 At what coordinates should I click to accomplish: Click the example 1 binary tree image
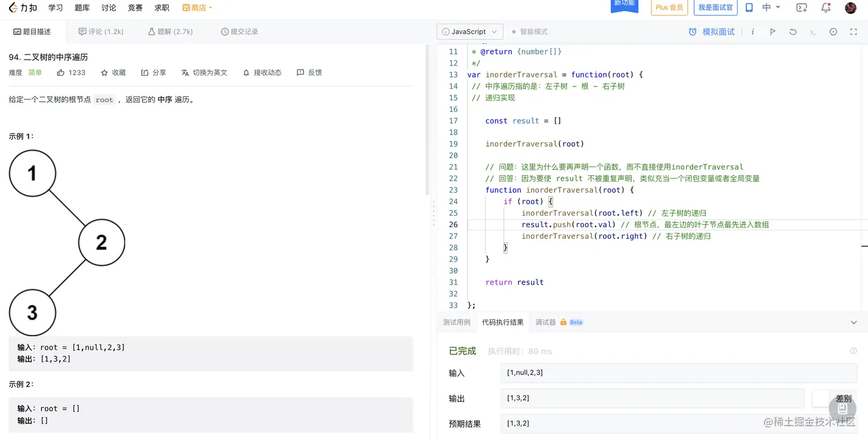coord(67,243)
